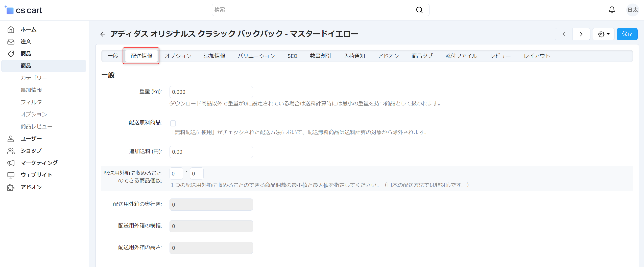Open the 商品レビュー sidebar item
This screenshot has height=267, width=644.
point(36,126)
